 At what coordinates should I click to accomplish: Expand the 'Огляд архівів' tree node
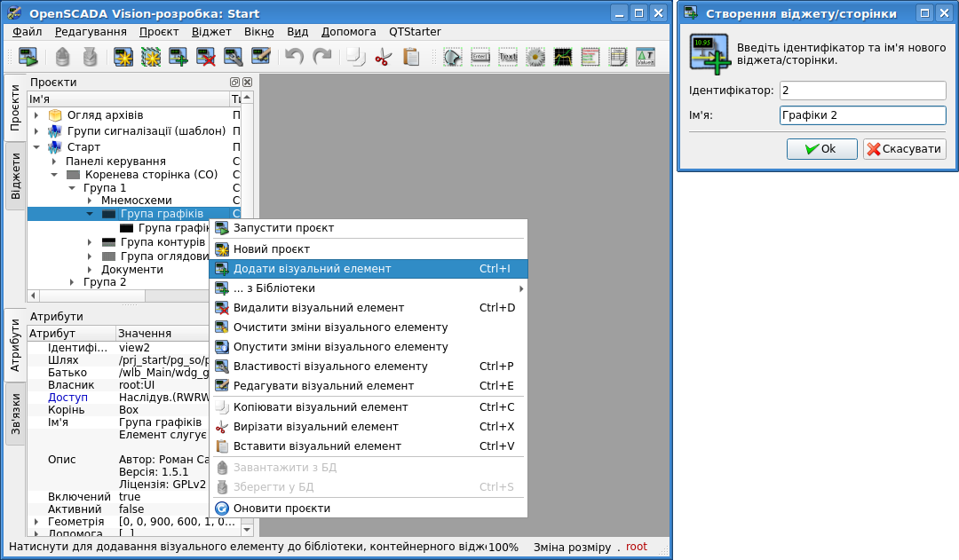[x=36, y=115]
